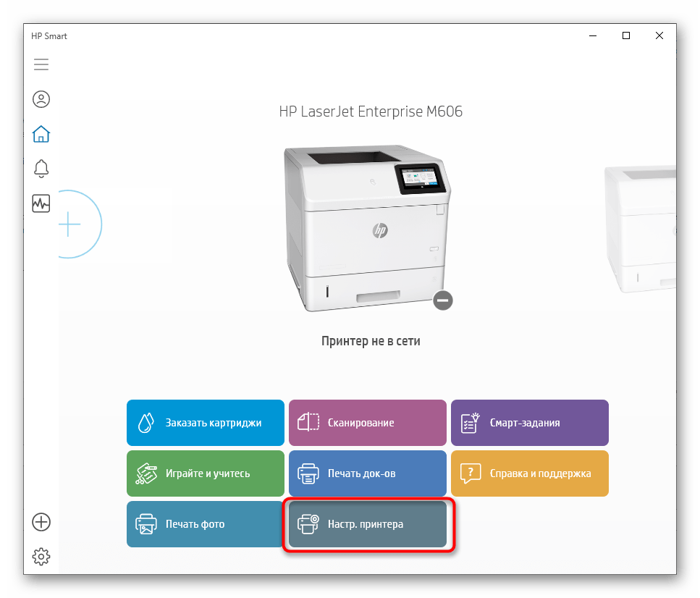Click the plus icon at sidebar bottom

pyautogui.click(x=41, y=522)
